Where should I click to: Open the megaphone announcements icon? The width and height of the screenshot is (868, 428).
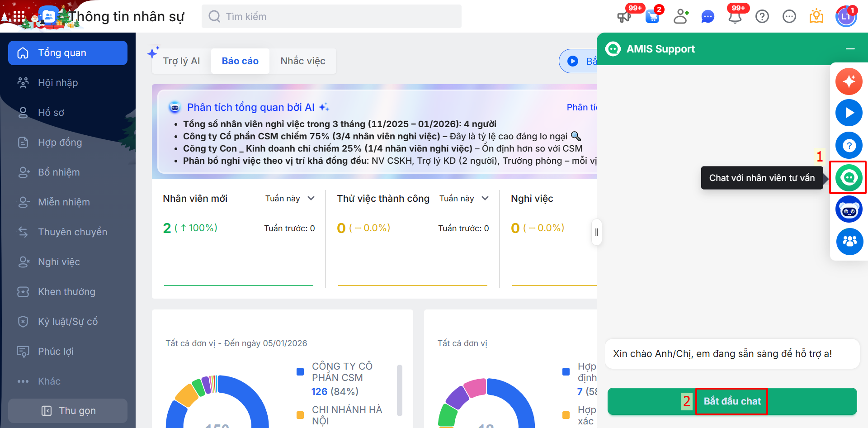coord(624,17)
